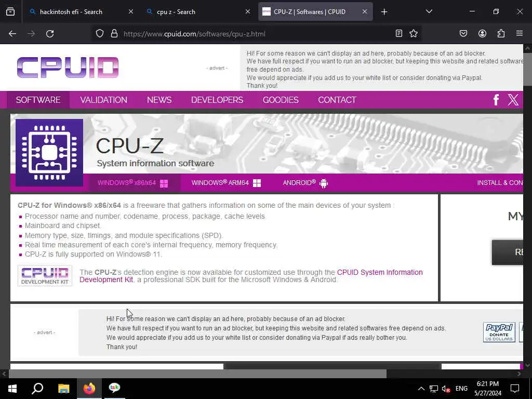Click the horizontal page scrollbar
This screenshot has height=399, width=532.
[x=197, y=374]
